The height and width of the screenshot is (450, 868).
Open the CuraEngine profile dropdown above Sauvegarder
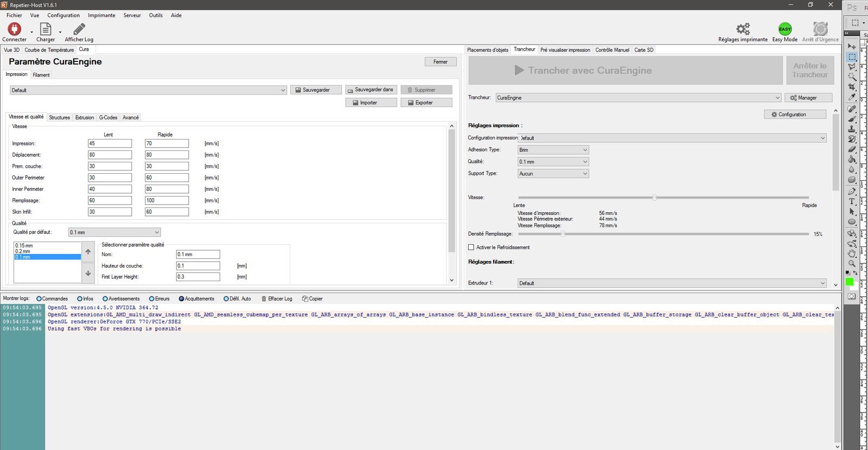point(148,90)
